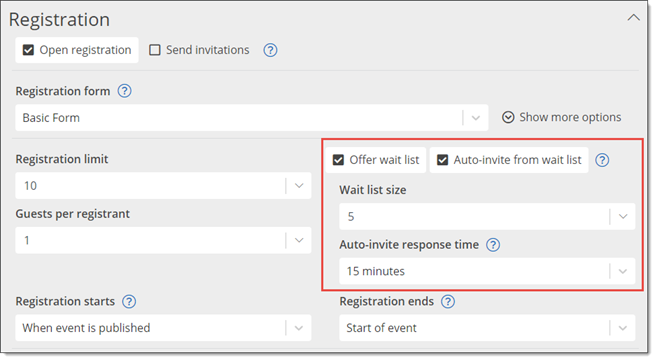
Task: Toggle Auto-invite from wait list checkbox
Action: (442, 160)
